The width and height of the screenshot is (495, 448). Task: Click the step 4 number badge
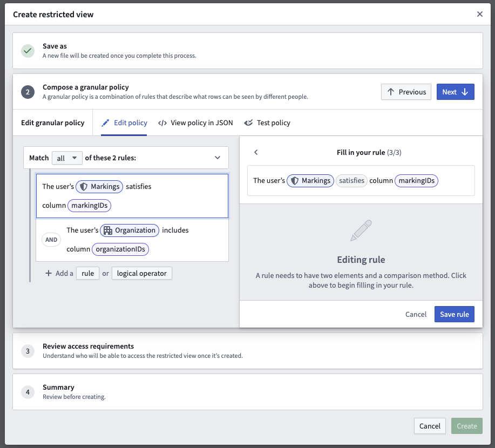coord(28,392)
